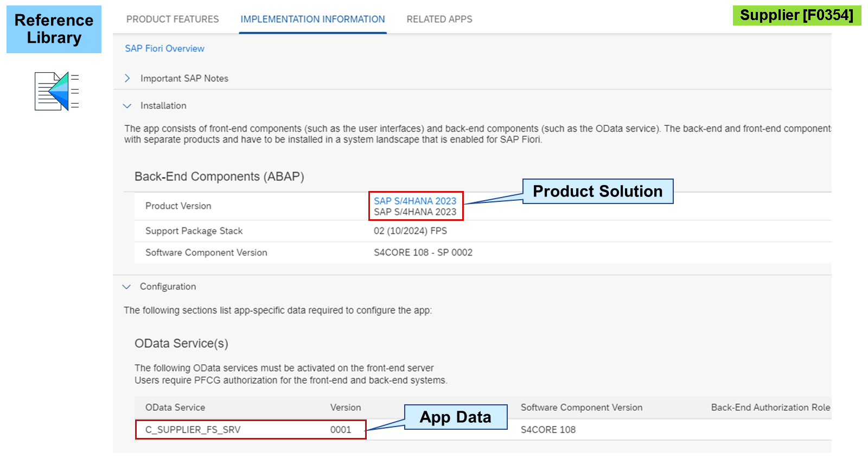Select the C_SUPPLIER_FS_SRV service cell
Viewport: 868px width, 458px height.
coord(193,429)
